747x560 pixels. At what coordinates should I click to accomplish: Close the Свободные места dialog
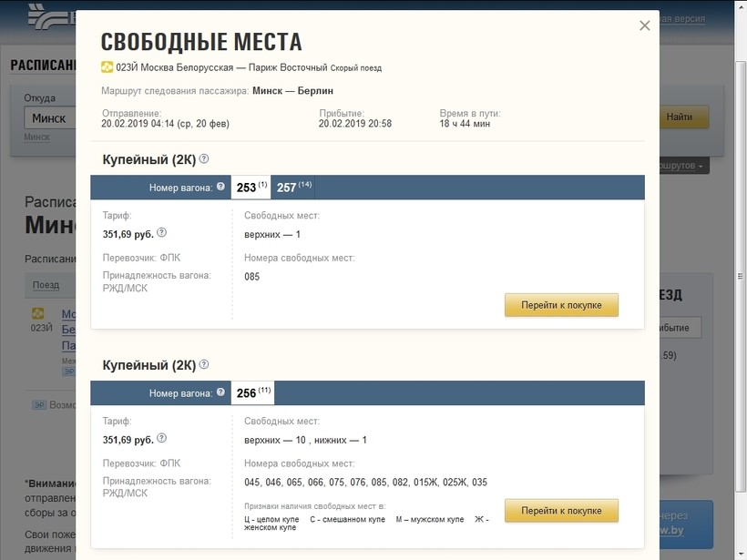tap(645, 25)
